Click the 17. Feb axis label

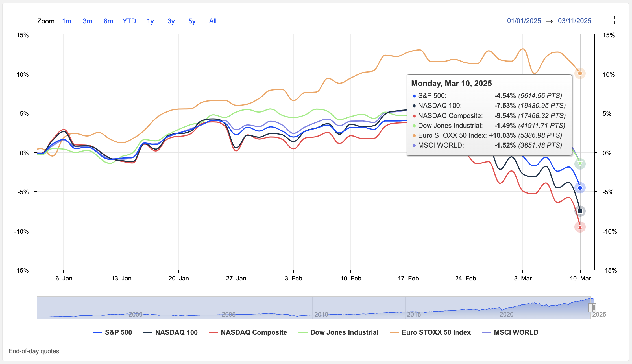pyautogui.click(x=408, y=279)
